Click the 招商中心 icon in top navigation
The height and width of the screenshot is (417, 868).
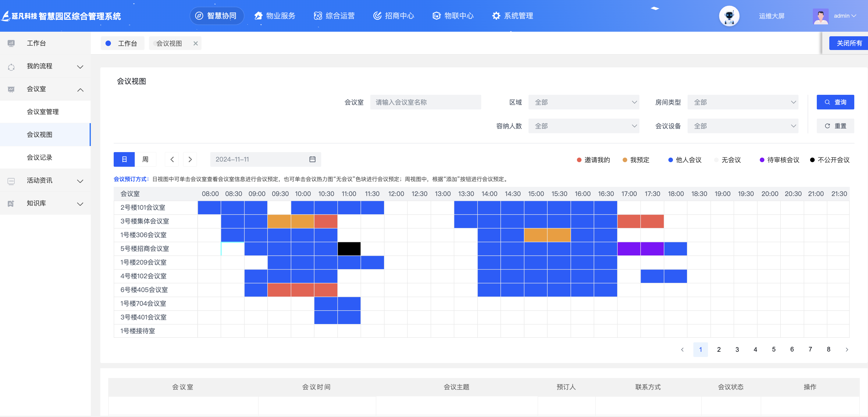pos(377,16)
